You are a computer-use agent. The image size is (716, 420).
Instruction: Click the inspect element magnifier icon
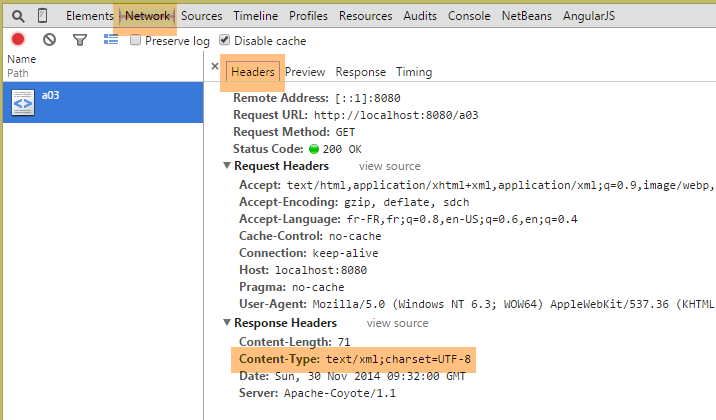(18, 16)
